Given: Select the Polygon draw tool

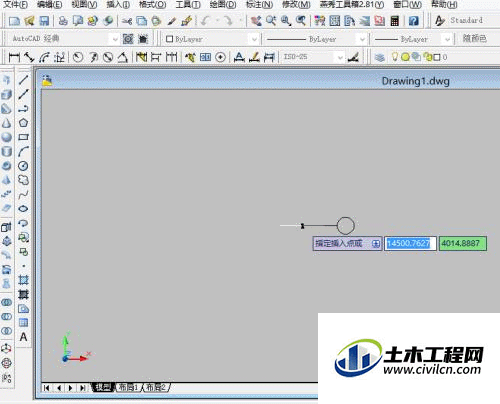Looking at the screenshot, I should [x=23, y=123].
